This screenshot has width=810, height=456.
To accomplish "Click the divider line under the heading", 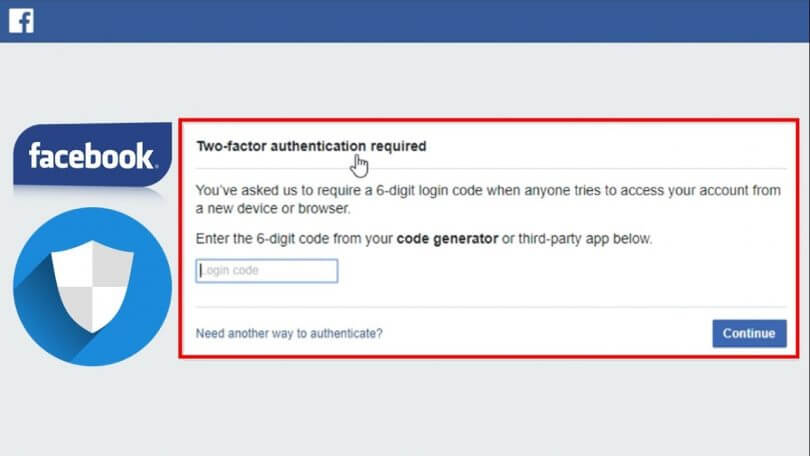I will click(x=490, y=167).
